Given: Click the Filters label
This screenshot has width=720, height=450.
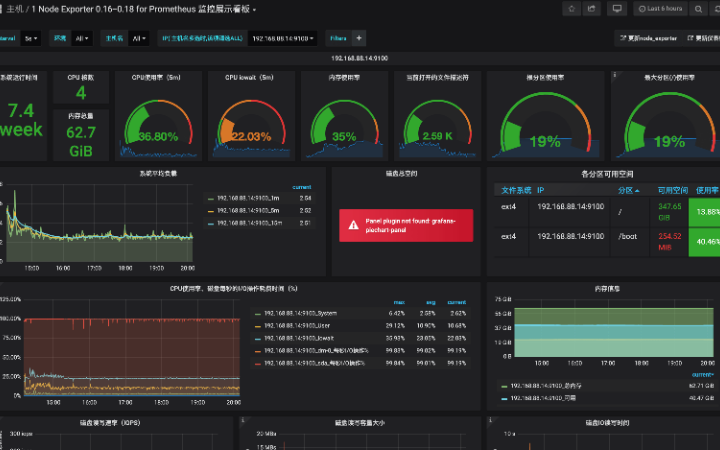Looking at the screenshot, I should pyautogui.click(x=338, y=38).
